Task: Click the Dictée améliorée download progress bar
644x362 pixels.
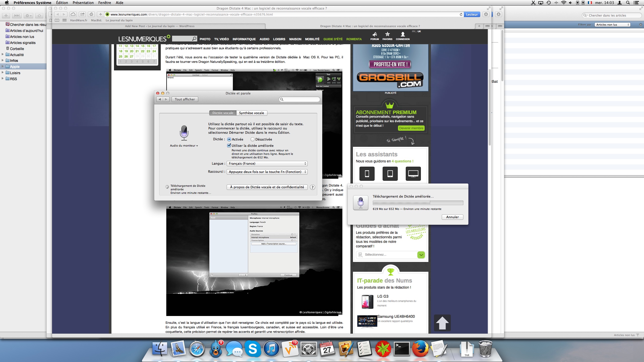Action: tap(418, 203)
